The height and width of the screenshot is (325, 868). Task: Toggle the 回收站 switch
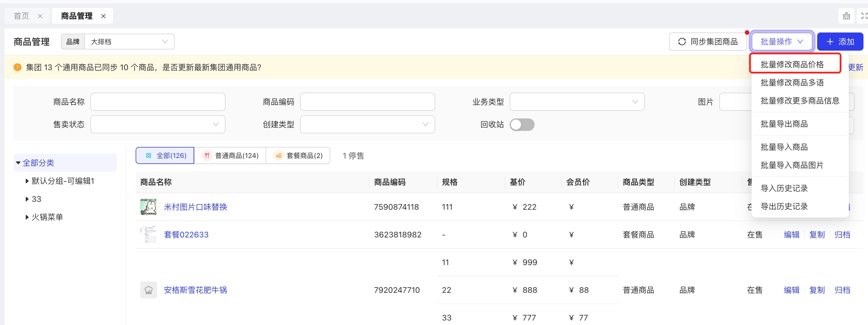coord(522,125)
